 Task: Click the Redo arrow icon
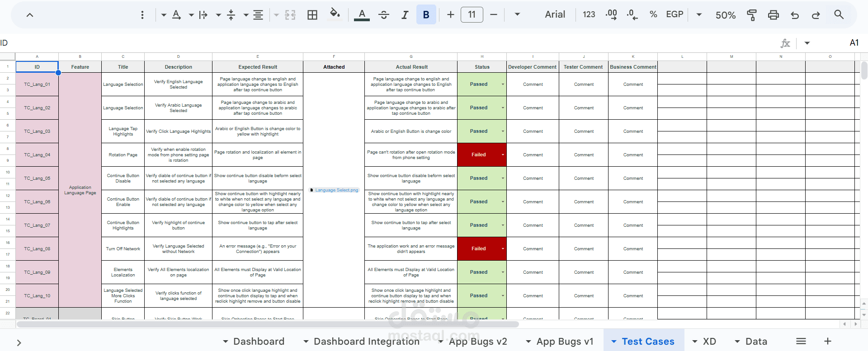816,15
